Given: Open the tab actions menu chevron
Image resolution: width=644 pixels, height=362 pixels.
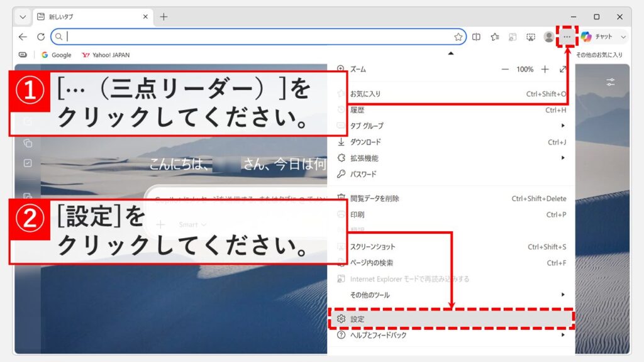Looking at the screenshot, I should [23, 17].
